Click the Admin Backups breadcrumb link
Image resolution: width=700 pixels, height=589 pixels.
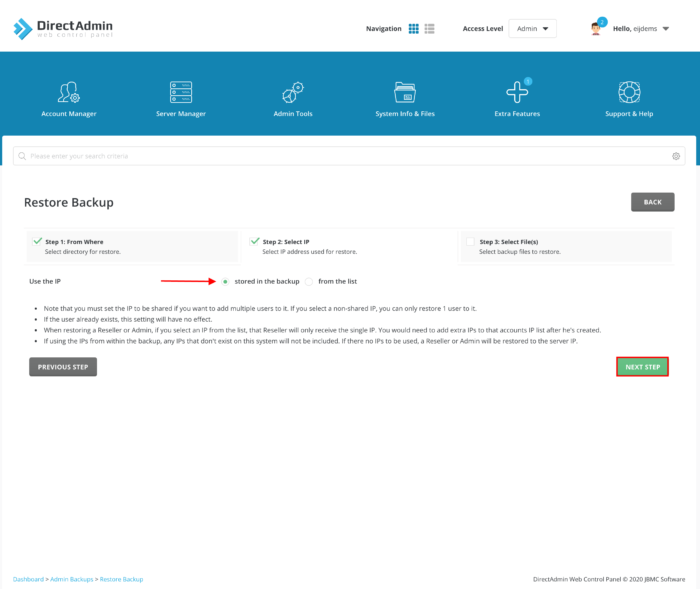pos(72,579)
